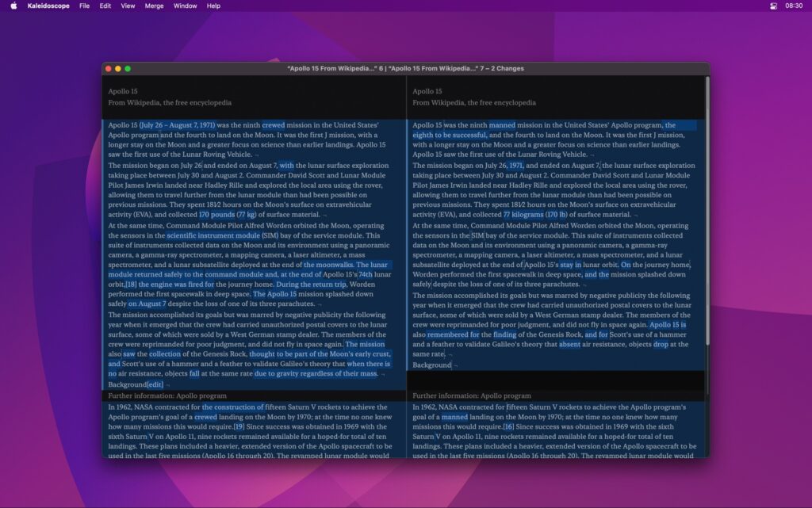Minimize the comparison window with the yellow button
Image resolution: width=812 pixels, height=508 pixels.
118,68
